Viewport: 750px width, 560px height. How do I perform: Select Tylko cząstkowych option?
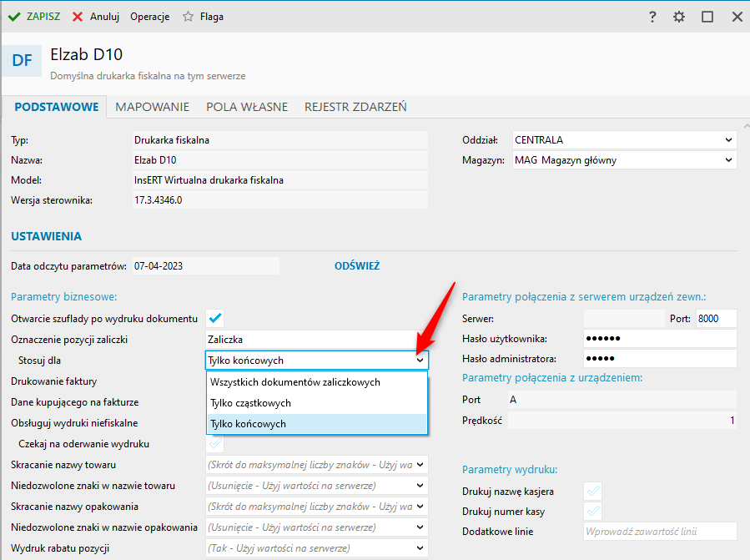click(x=317, y=403)
